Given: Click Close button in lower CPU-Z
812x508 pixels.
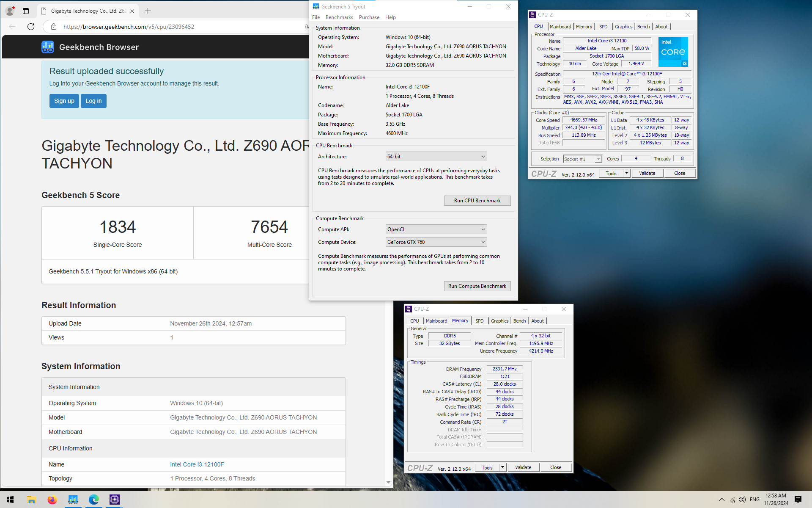Looking at the screenshot, I should point(556,467).
